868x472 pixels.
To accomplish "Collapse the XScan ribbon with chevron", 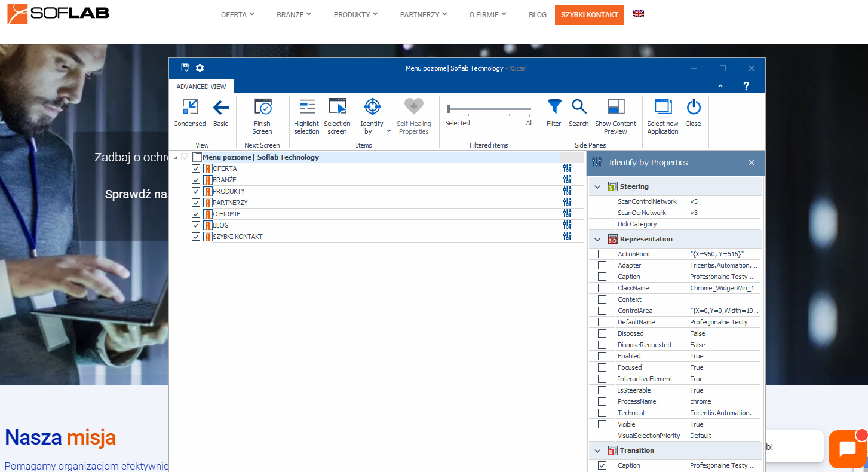I will [x=720, y=86].
